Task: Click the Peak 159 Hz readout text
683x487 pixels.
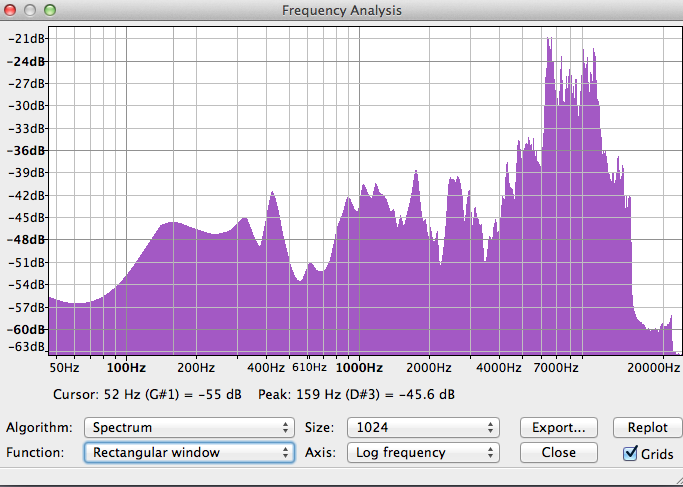Action: click(x=356, y=393)
